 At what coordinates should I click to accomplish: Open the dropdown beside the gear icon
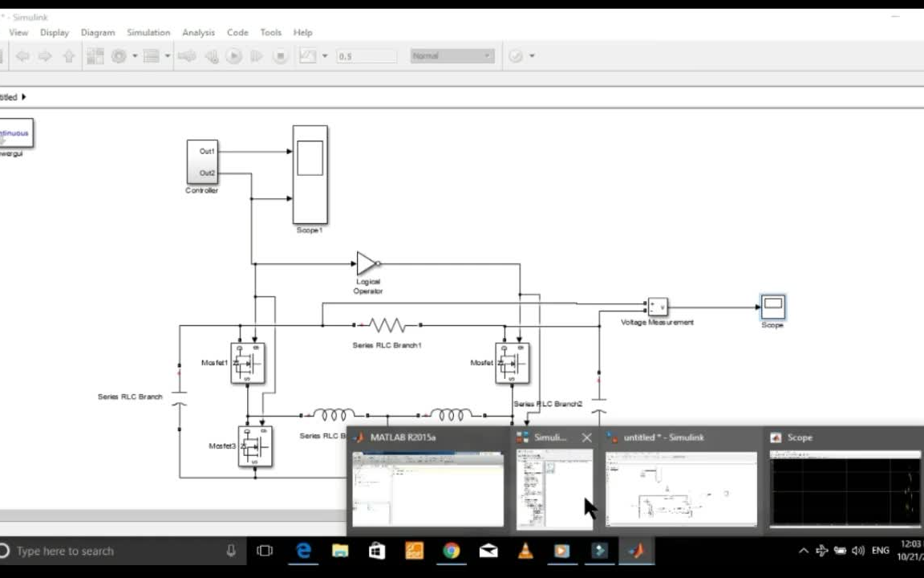pos(135,55)
